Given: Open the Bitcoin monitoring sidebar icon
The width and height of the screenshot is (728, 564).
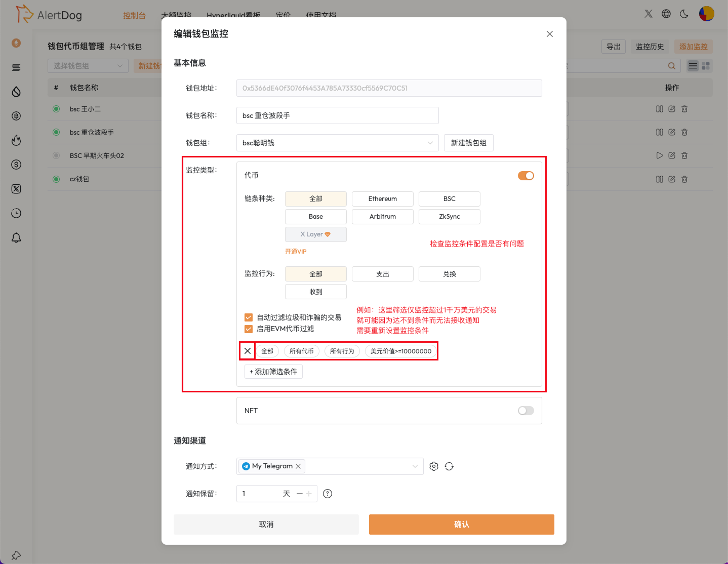Looking at the screenshot, I should click(16, 116).
